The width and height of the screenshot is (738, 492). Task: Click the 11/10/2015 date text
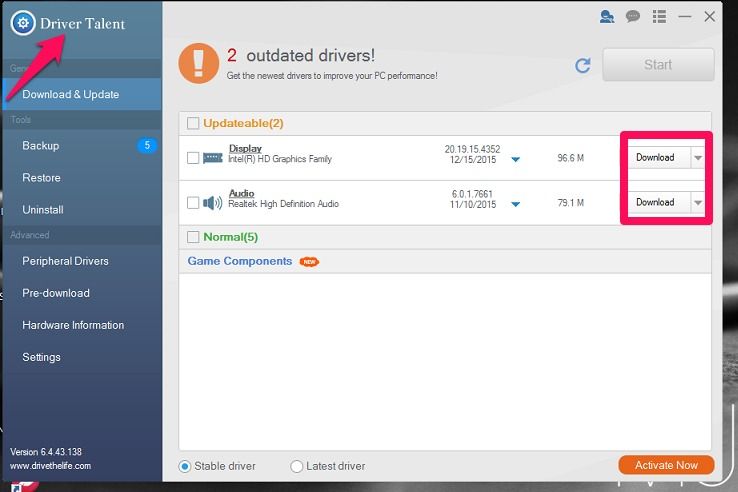[x=473, y=205]
